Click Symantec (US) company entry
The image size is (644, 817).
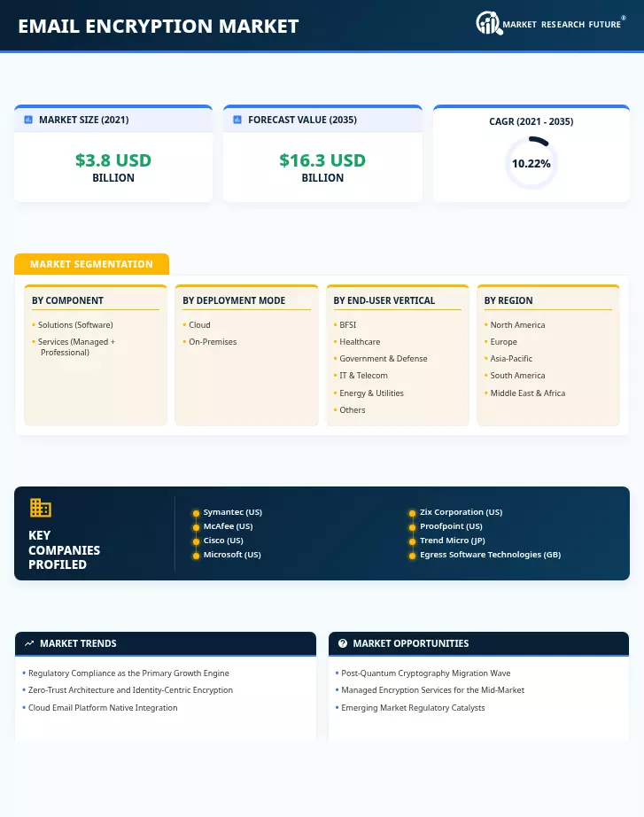click(x=232, y=512)
